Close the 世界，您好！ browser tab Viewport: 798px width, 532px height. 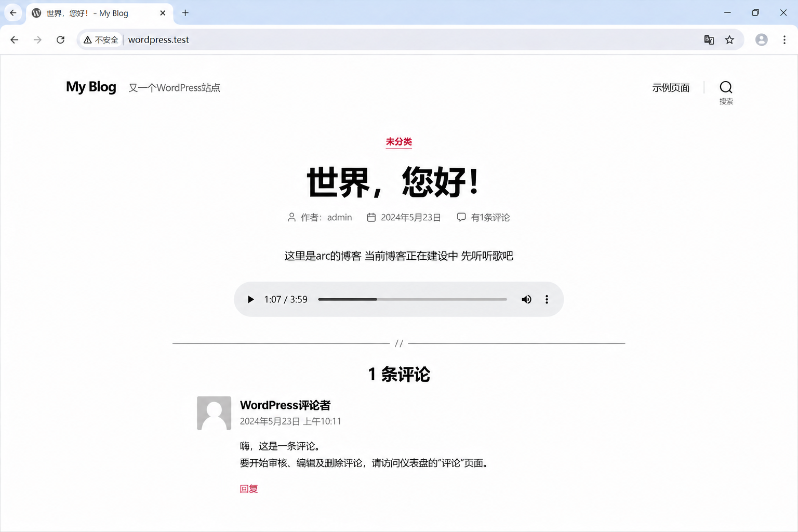tap(163, 13)
